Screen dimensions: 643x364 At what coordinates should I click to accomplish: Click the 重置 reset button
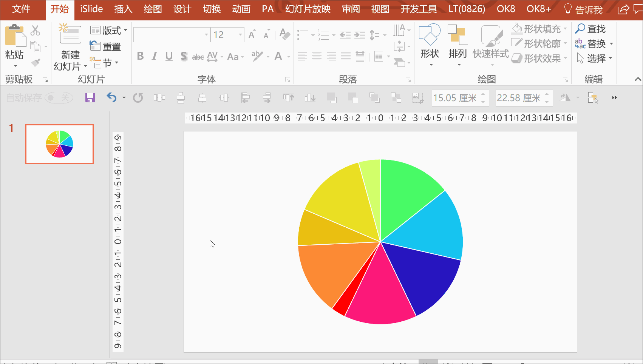click(105, 46)
